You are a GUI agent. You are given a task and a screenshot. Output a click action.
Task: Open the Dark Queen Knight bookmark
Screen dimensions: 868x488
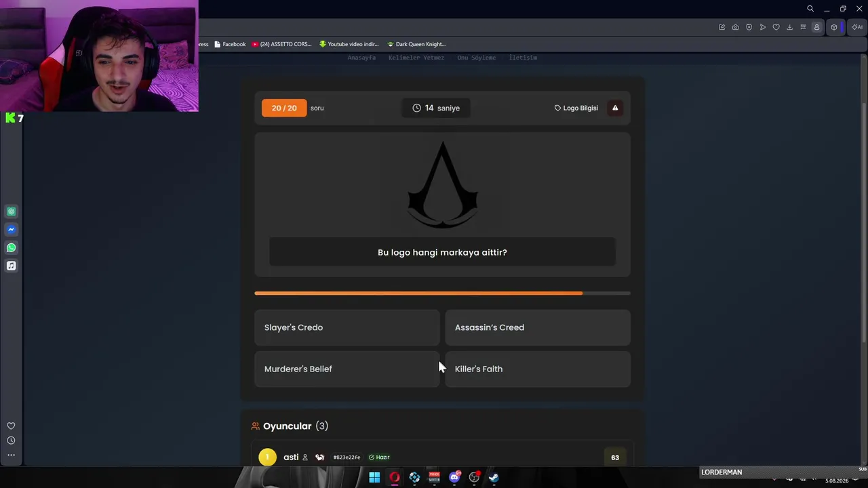(416, 44)
